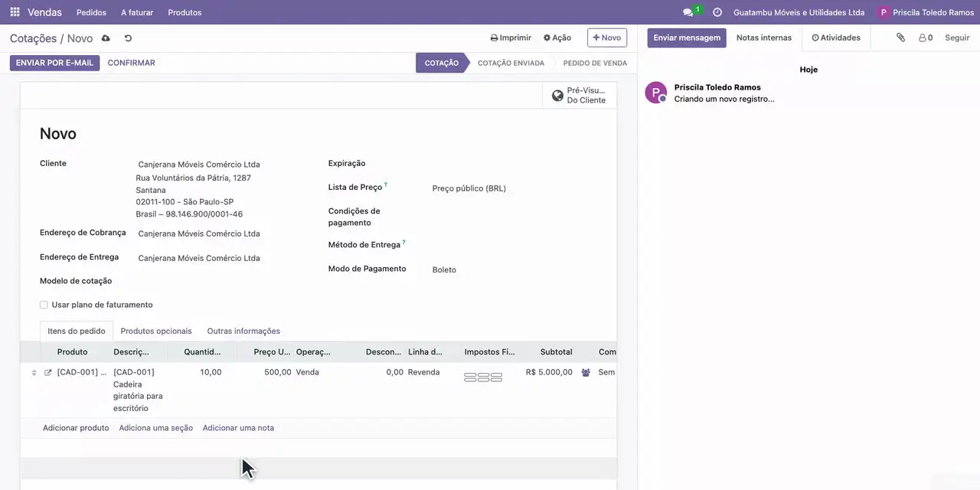Click the Adicionar uma nota link
This screenshot has height=490, width=980.
coord(238,428)
